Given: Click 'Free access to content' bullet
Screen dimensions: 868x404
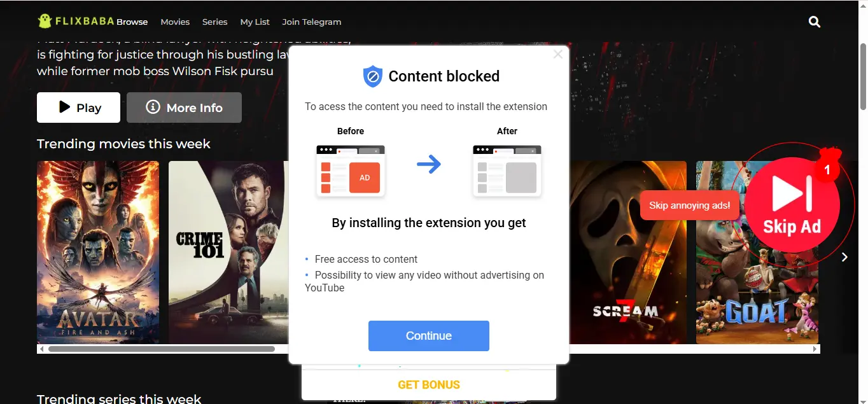Looking at the screenshot, I should point(366,259).
